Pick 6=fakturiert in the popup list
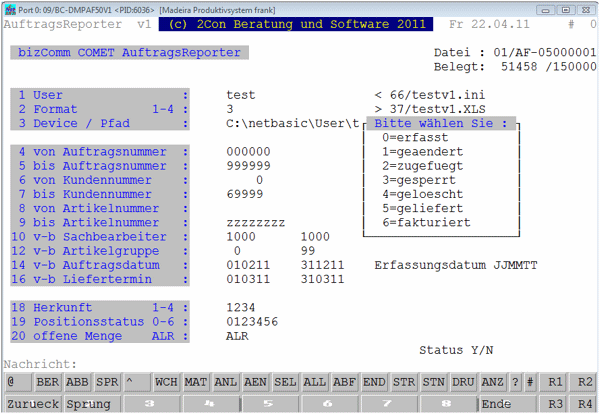 [x=426, y=222]
